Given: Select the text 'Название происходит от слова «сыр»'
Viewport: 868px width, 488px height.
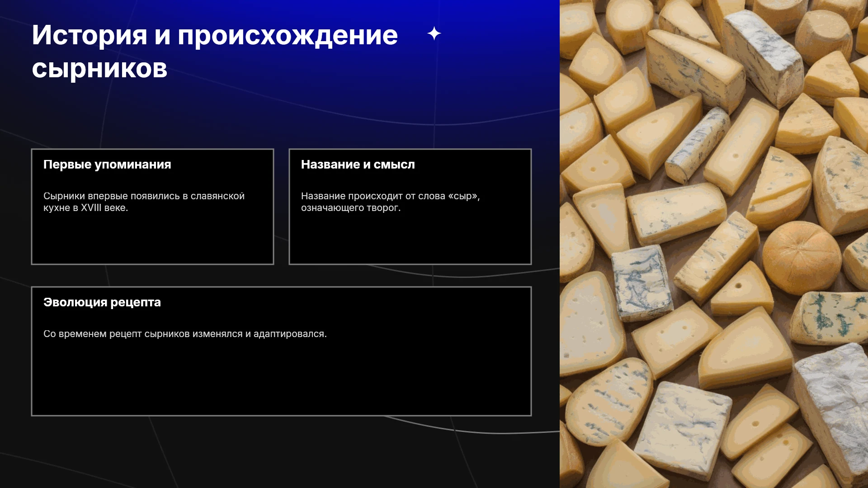Looking at the screenshot, I should pos(389,196).
